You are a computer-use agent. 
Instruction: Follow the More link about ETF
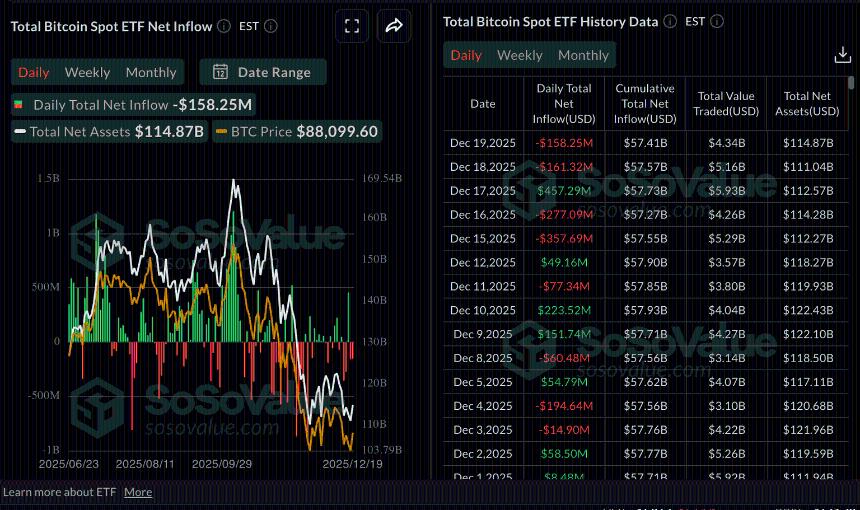tap(138, 492)
